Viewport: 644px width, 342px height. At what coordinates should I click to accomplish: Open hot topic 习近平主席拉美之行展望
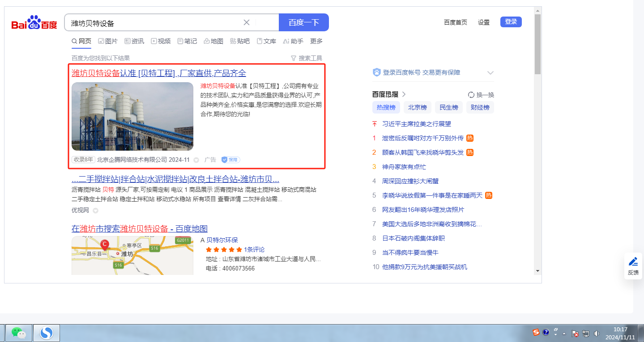[x=417, y=124]
